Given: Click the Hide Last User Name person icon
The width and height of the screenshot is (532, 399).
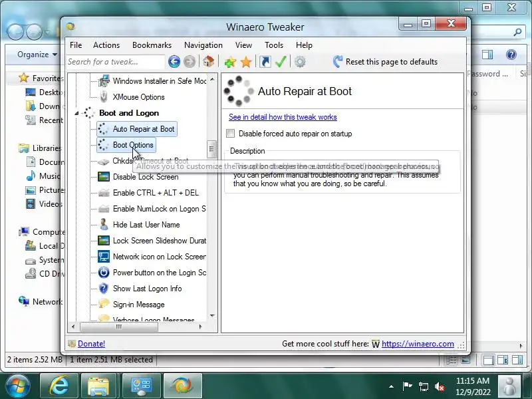Looking at the screenshot, I should coord(104,224).
